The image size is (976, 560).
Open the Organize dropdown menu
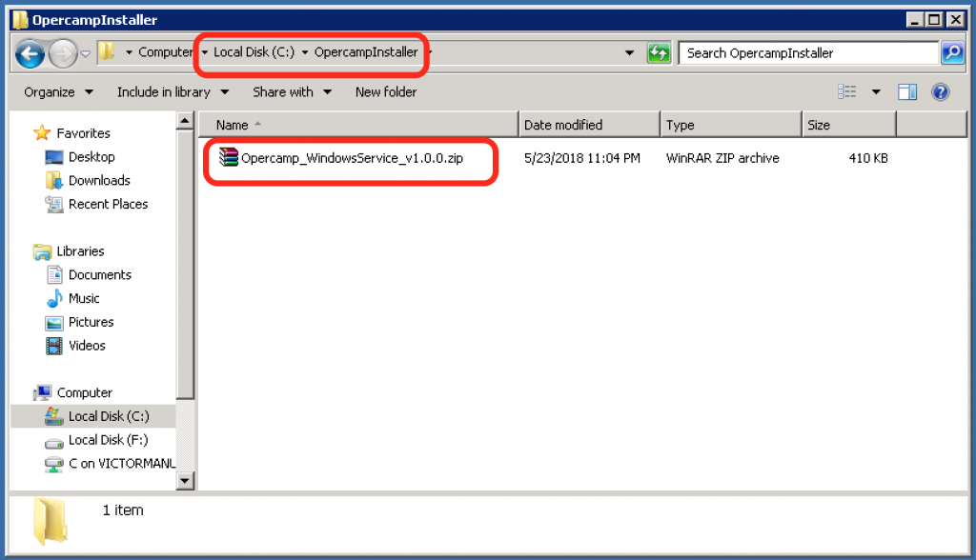pos(58,92)
